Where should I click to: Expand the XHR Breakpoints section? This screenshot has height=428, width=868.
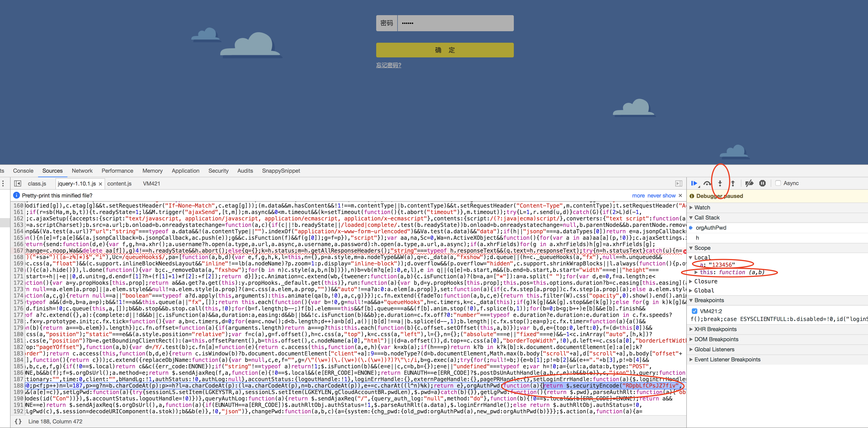coord(715,329)
